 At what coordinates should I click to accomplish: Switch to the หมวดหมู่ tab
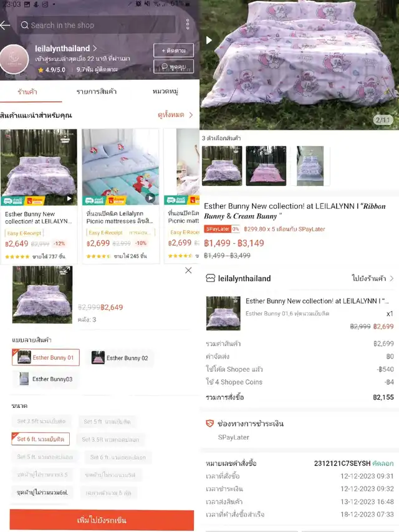point(166,91)
